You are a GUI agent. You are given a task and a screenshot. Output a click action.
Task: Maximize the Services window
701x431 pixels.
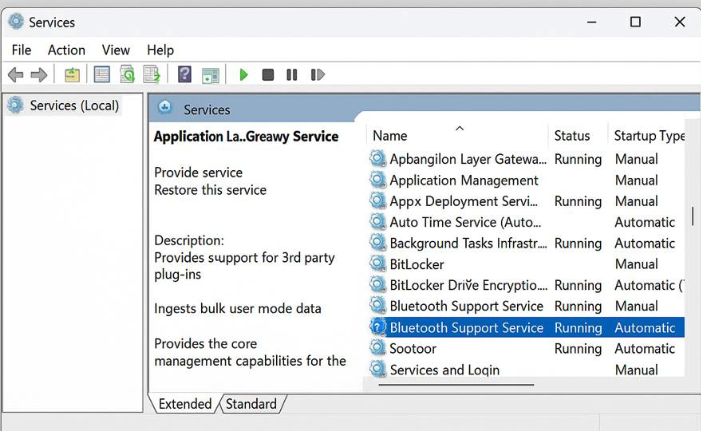[635, 21]
